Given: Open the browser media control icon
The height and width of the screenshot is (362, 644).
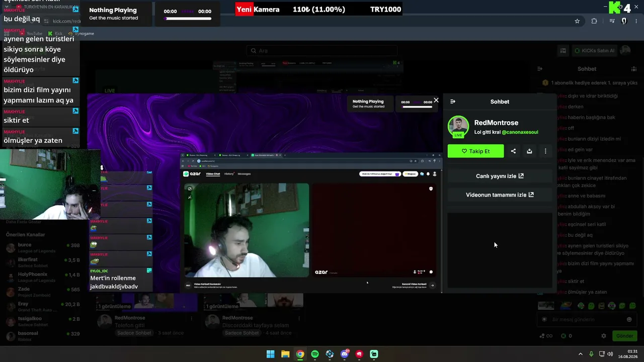Looking at the screenshot, I should coord(612,21).
